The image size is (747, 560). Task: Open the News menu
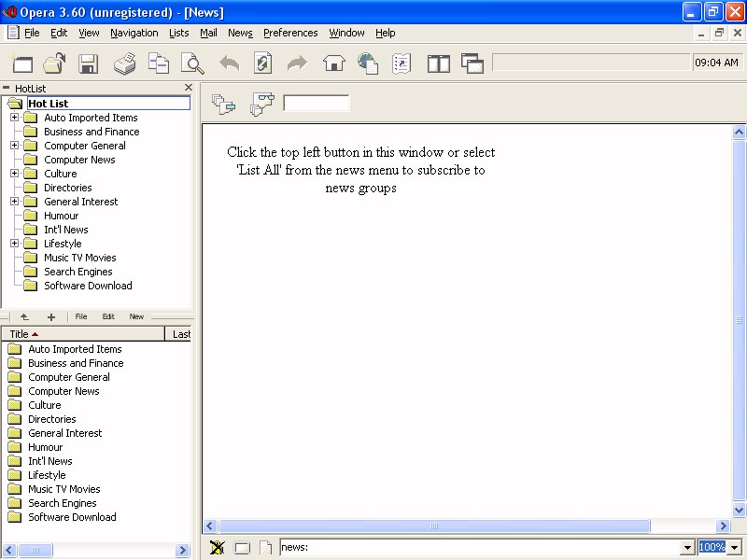click(240, 33)
